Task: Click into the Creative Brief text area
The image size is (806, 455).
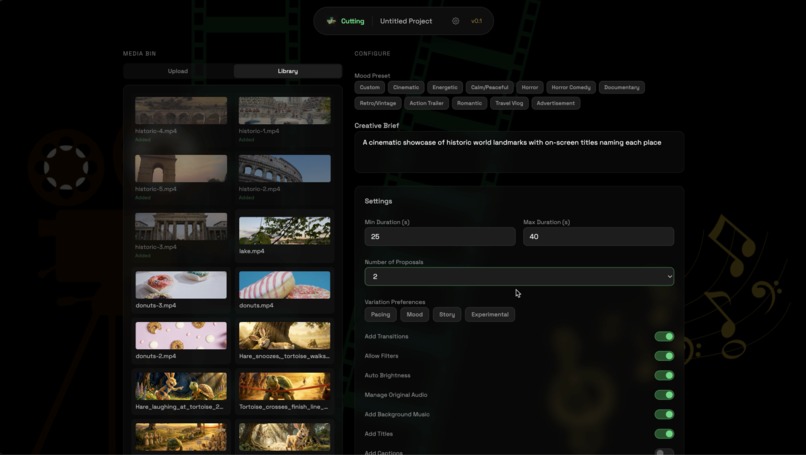Action: [x=519, y=152]
